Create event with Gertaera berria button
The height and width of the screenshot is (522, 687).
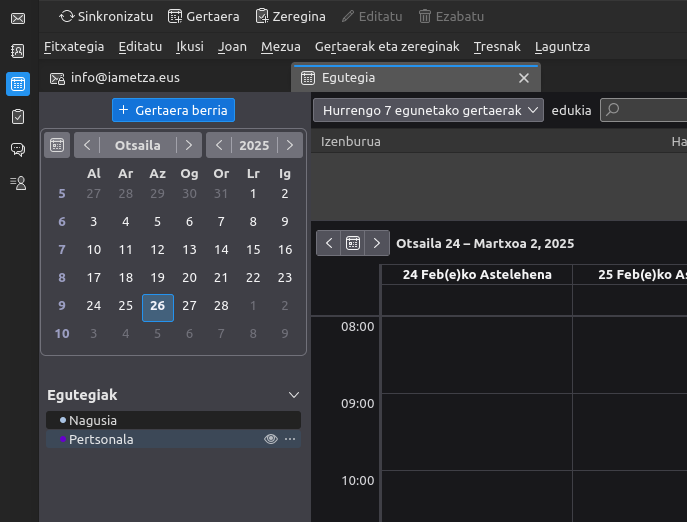click(x=173, y=110)
